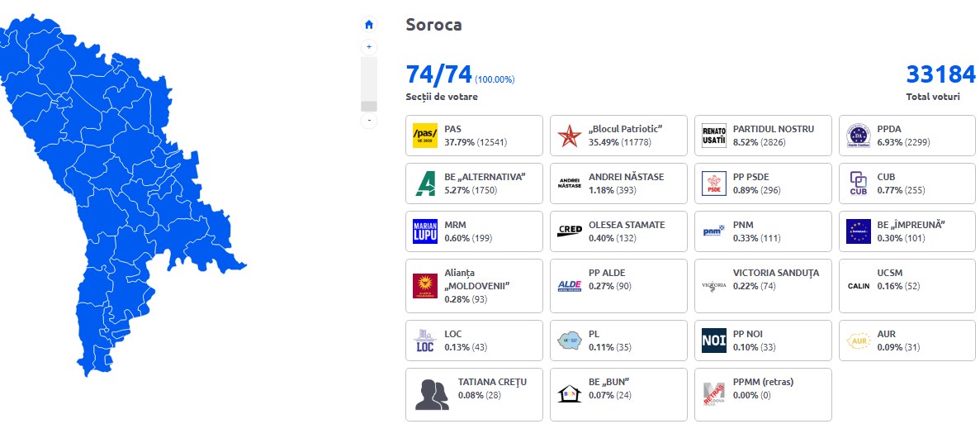Screen dimensions: 980x424
Task: Click the Renato Usatîi party logo
Action: (714, 136)
